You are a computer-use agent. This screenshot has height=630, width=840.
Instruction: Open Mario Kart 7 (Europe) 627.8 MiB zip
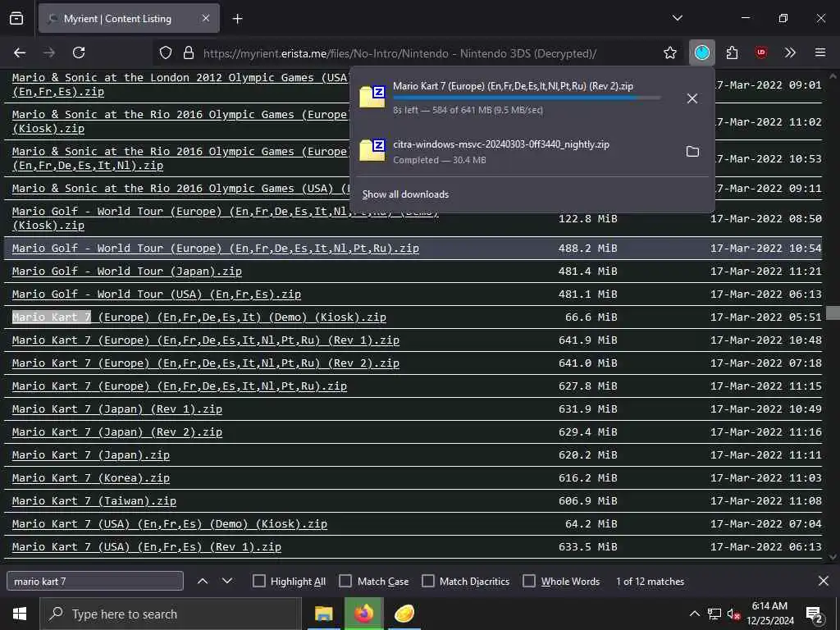pyautogui.click(x=180, y=386)
